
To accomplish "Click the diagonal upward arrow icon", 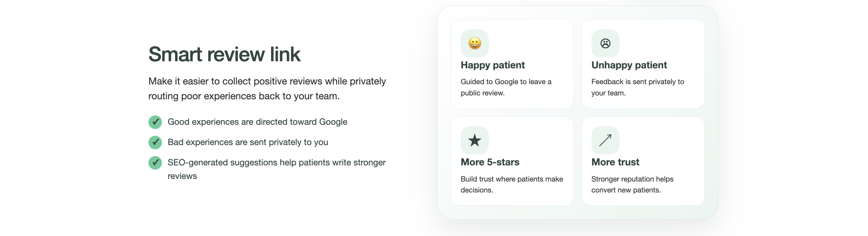I will (605, 140).
